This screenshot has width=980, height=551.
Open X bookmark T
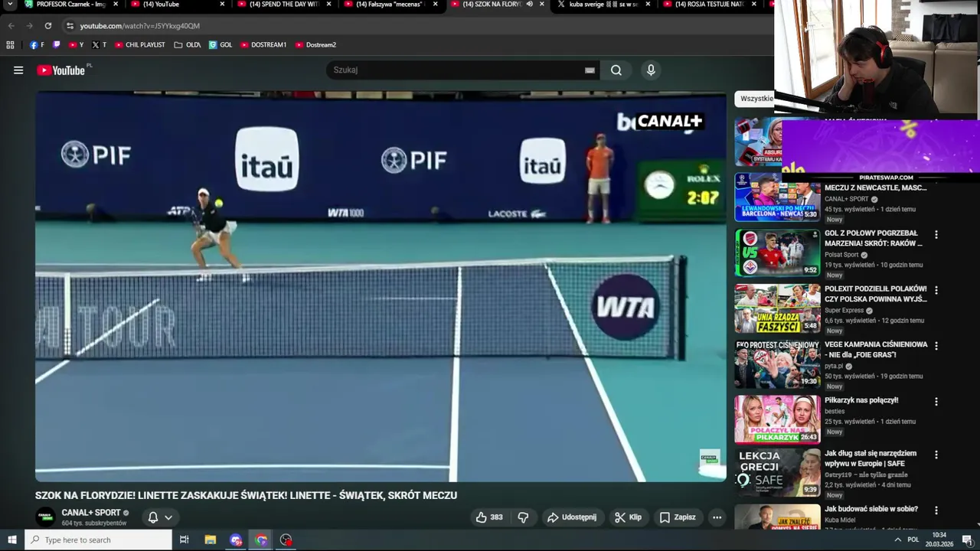click(x=100, y=45)
